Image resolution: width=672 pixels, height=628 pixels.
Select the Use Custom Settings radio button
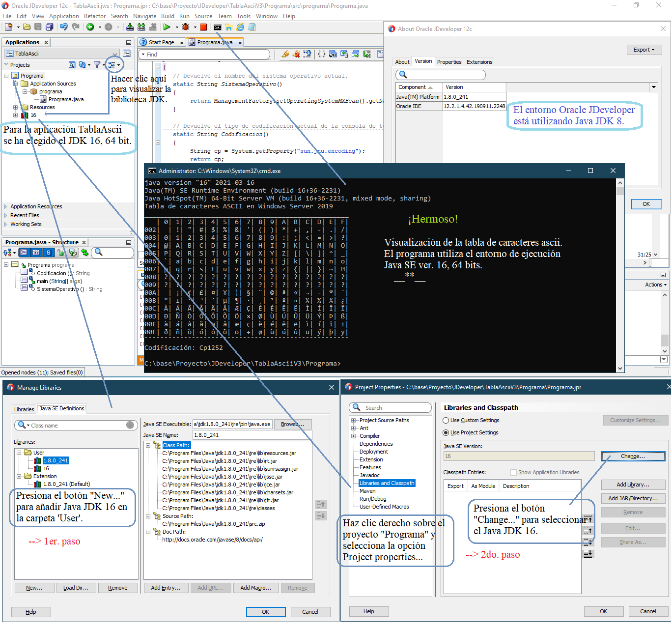446,421
